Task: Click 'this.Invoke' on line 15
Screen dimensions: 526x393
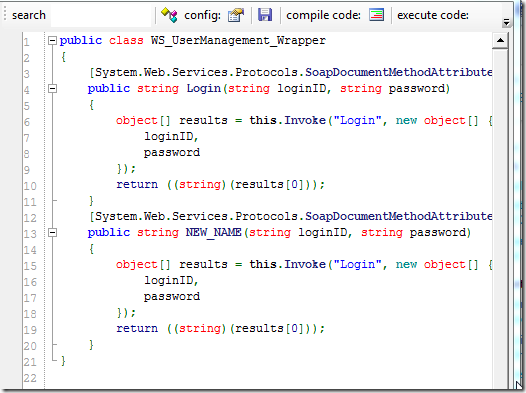Action: (x=287, y=264)
